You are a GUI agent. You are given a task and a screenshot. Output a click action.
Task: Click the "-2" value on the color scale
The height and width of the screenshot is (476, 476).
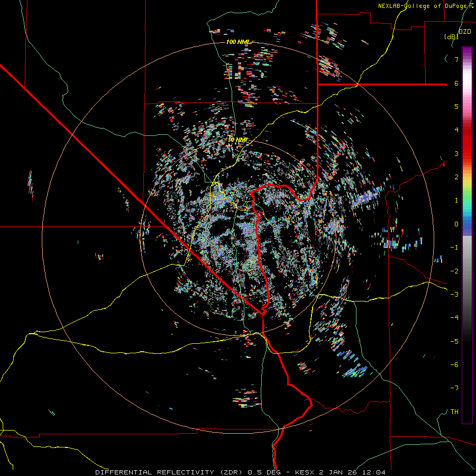(x=454, y=271)
